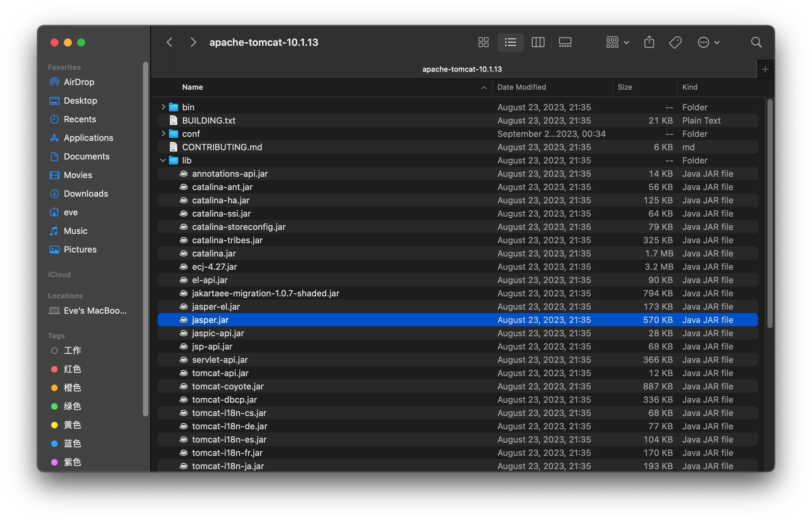Open the Share icon in toolbar
812x521 pixels.
click(649, 42)
